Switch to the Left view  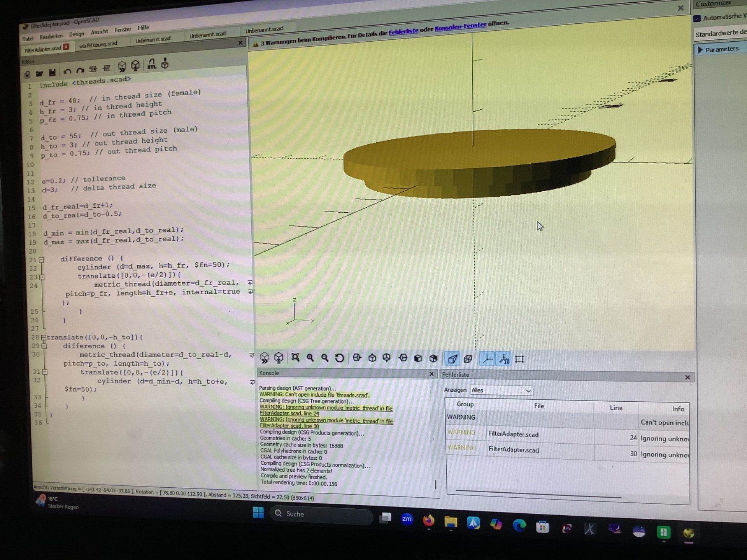coord(403,358)
